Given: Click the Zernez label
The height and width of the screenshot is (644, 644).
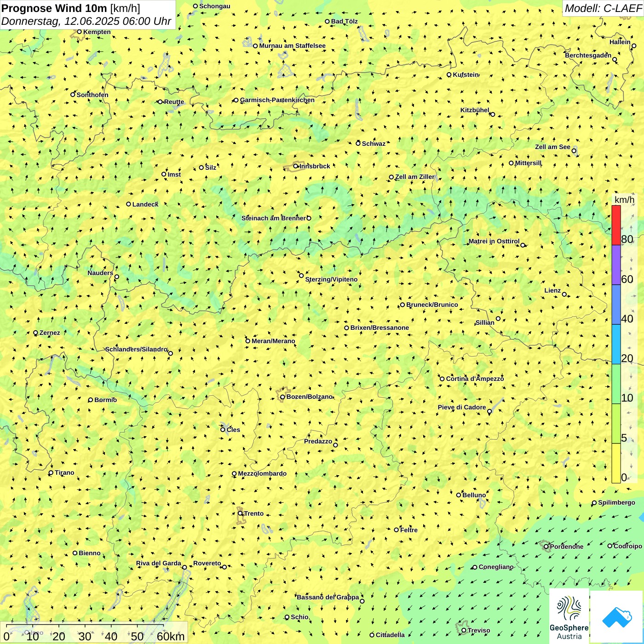Looking at the screenshot, I should pyautogui.click(x=50, y=333).
